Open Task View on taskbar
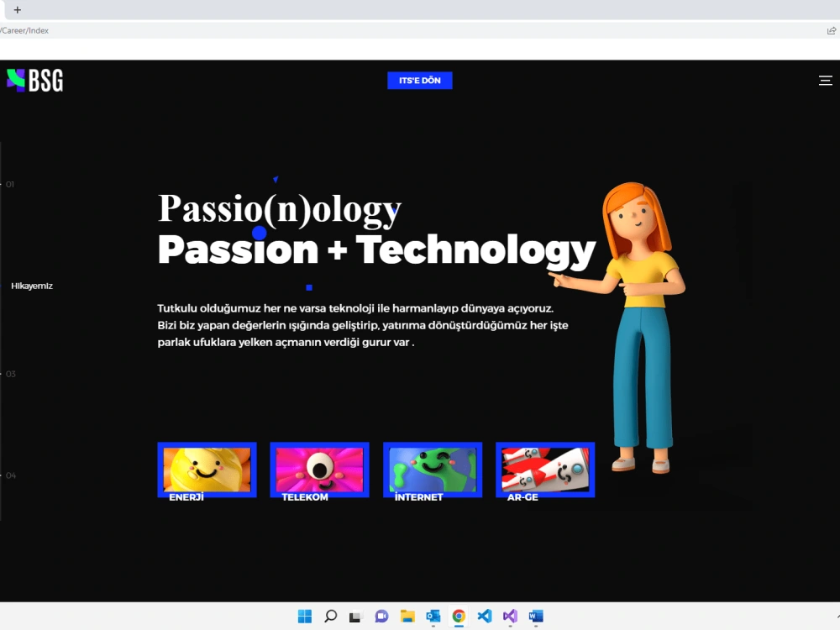The height and width of the screenshot is (630, 840). 355,617
